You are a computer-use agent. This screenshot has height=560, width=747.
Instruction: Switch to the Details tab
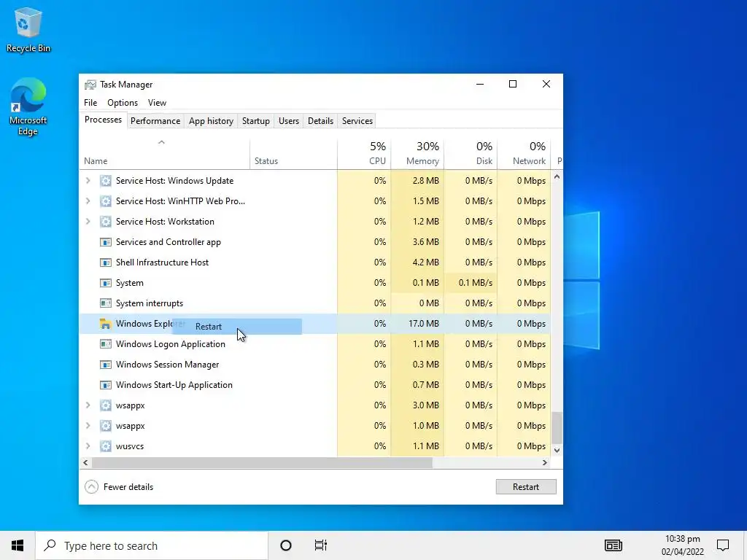pos(321,121)
